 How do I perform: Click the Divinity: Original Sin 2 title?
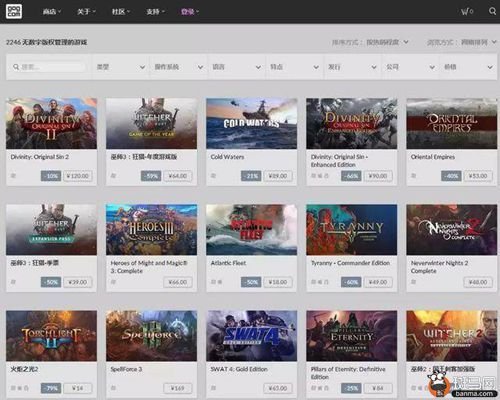click(40, 157)
